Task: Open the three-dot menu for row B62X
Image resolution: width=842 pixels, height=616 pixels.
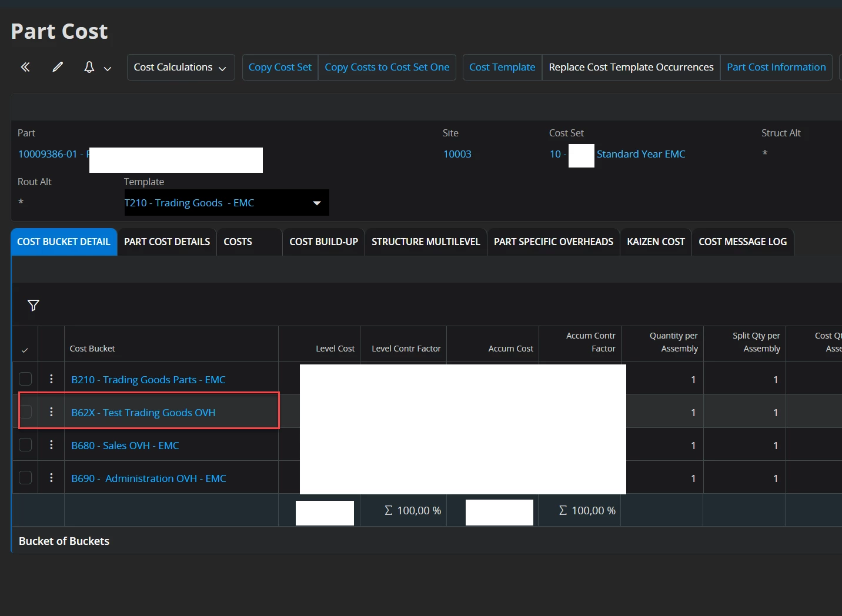Action: (x=51, y=412)
